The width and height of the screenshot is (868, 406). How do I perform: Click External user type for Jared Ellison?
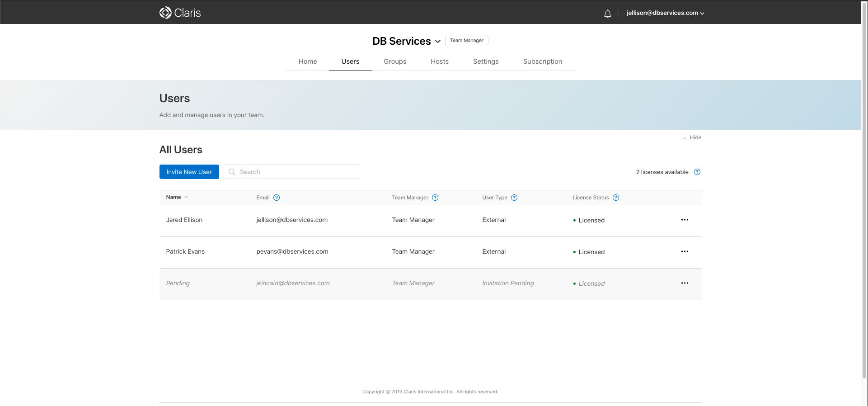click(494, 220)
